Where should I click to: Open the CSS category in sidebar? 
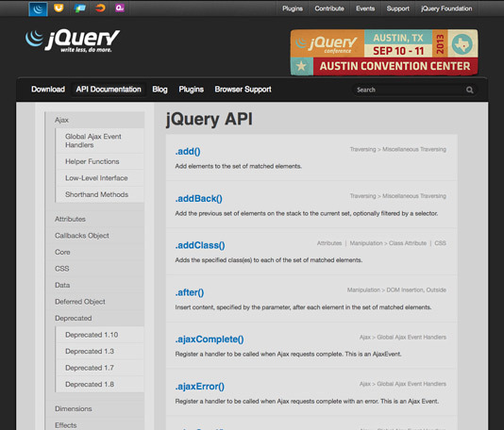[61, 269]
